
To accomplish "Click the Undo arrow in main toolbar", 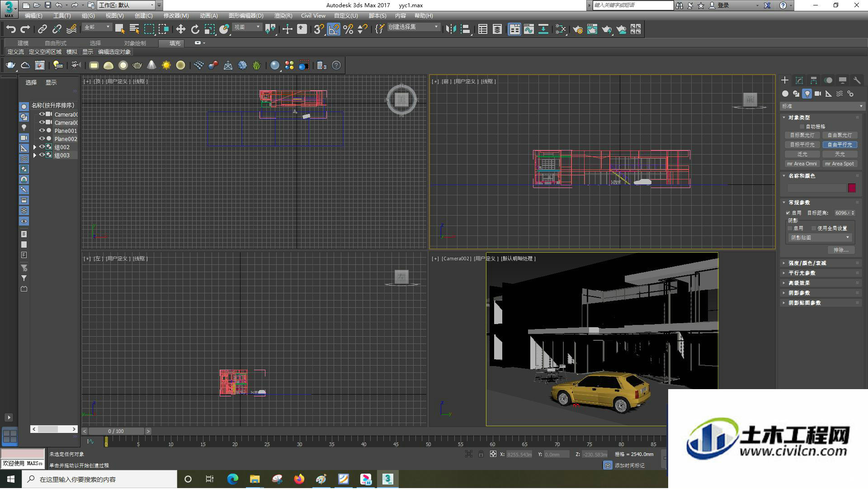I will coord(11,29).
